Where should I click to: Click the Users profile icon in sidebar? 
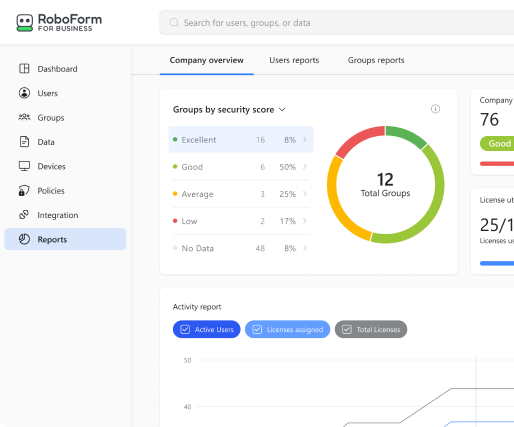pyautogui.click(x=24, y=93)
